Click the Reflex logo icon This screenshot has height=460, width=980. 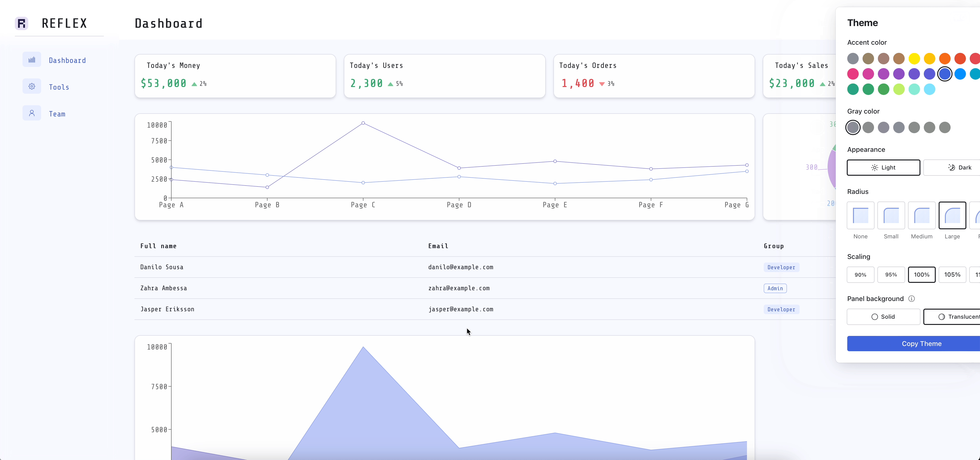22,24
